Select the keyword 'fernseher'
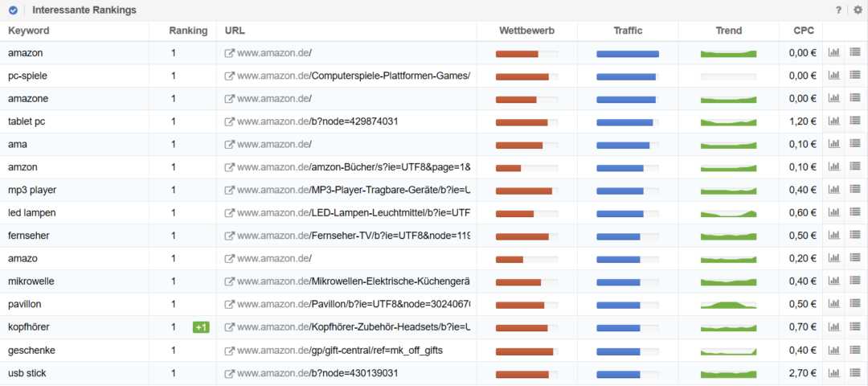The width and height of the screenshot is (868, 386). (x=29, y=236)
